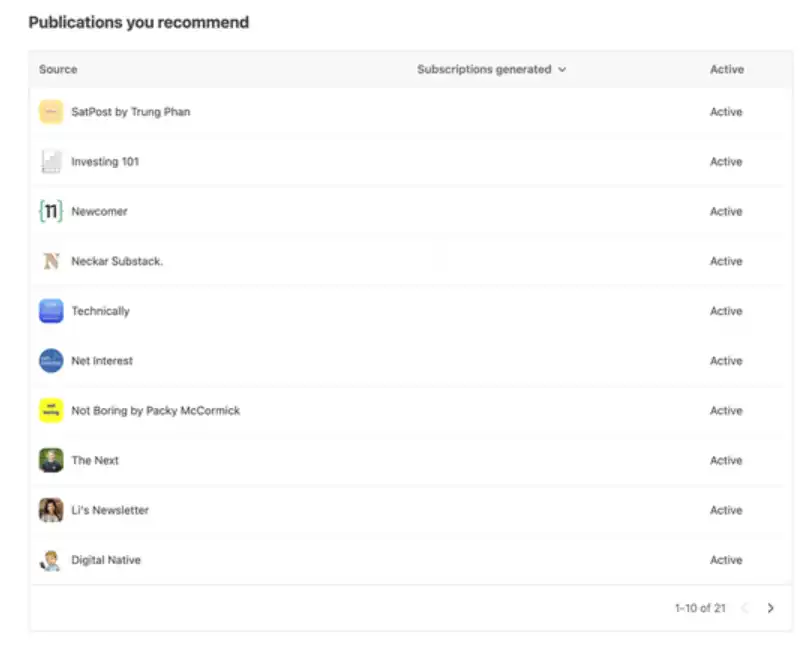Click the disabled previous page arrow
The width and height of the screenshot is (812, 661).
coord(745,608)
